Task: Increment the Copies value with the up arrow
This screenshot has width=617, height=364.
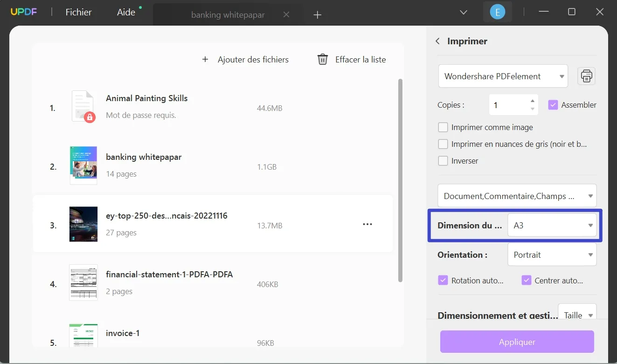Action: click(x=532, y=101)
